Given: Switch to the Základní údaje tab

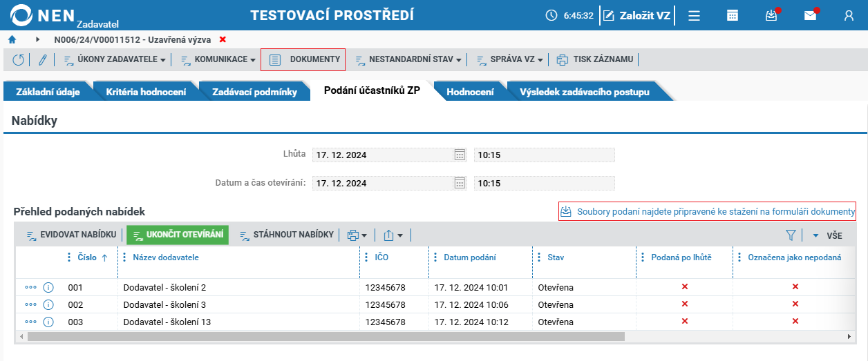Looking at the screenshot, I should 48,92.
